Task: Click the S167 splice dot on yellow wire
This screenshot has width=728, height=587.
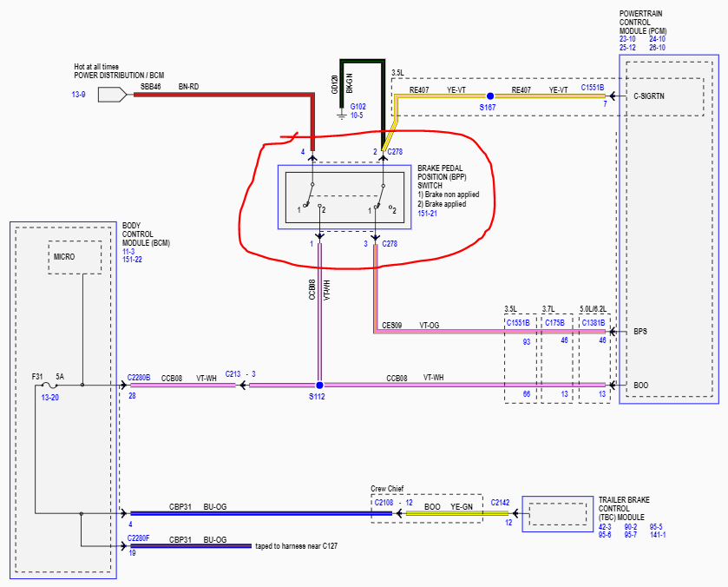Action: 490,96
